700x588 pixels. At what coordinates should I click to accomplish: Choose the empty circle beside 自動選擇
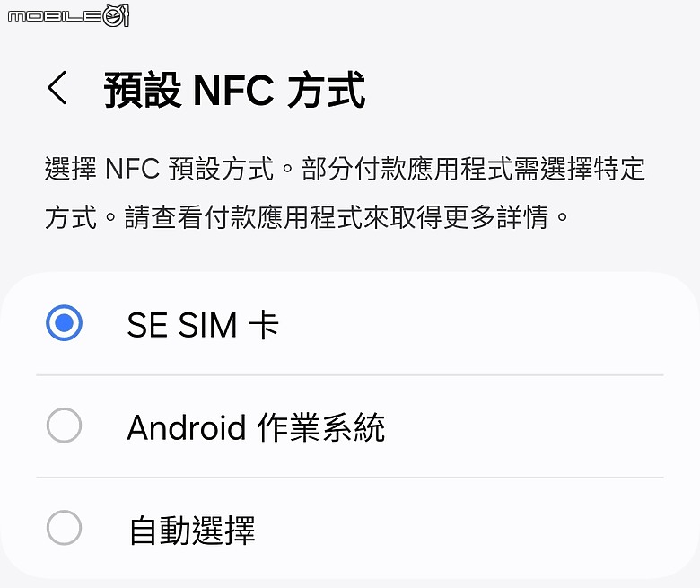tap(65, 528)
